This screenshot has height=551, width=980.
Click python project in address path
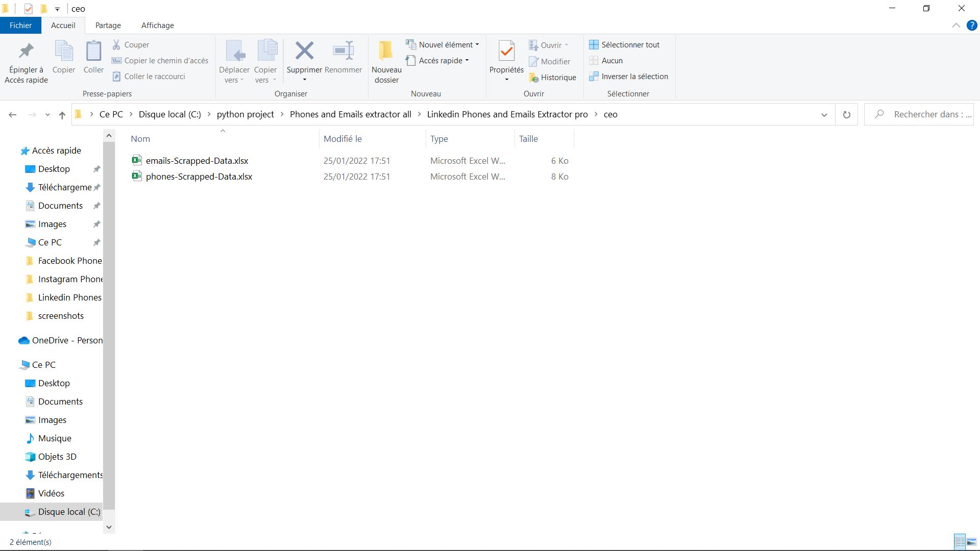(x=246, y=114)
